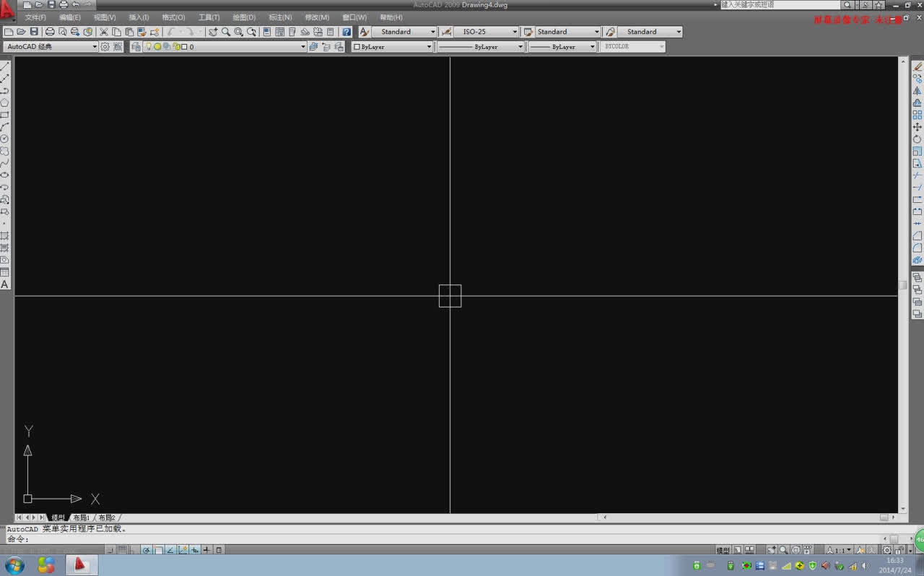Open the 帮助(H) menu

point(391,17)
